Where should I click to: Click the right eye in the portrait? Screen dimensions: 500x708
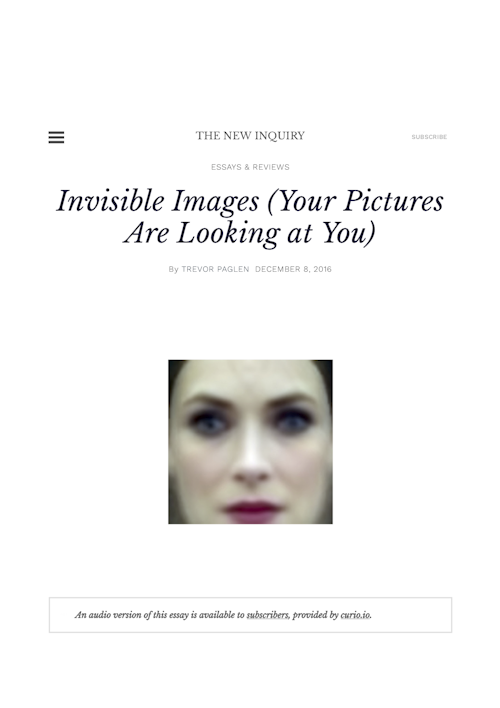tap(293, 422)
